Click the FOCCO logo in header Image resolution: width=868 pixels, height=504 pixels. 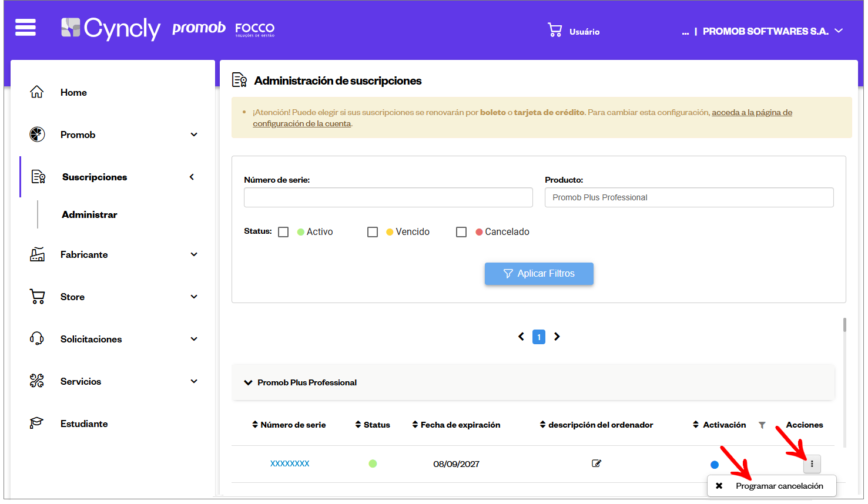255,29
